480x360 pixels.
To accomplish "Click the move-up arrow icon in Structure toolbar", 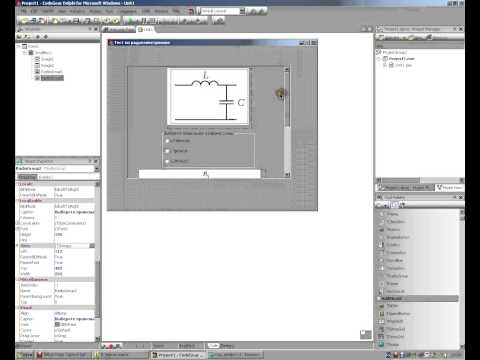I will pos(38,37).
